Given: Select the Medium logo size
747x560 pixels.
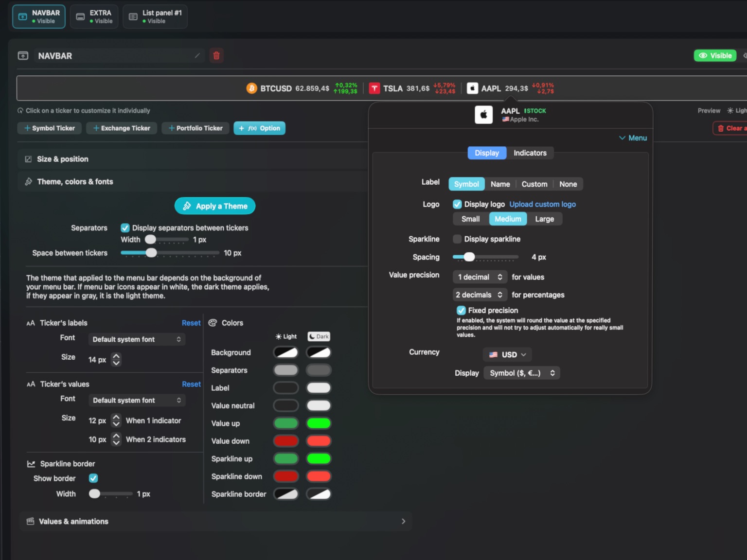Looking at the screenshot, I should [508, 219].
